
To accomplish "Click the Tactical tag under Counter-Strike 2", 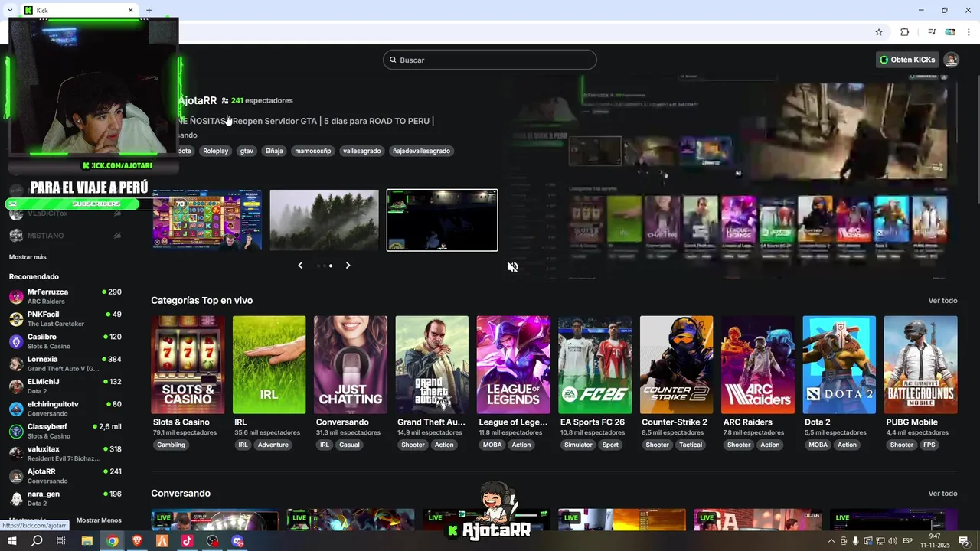I will tap(690, 445).
